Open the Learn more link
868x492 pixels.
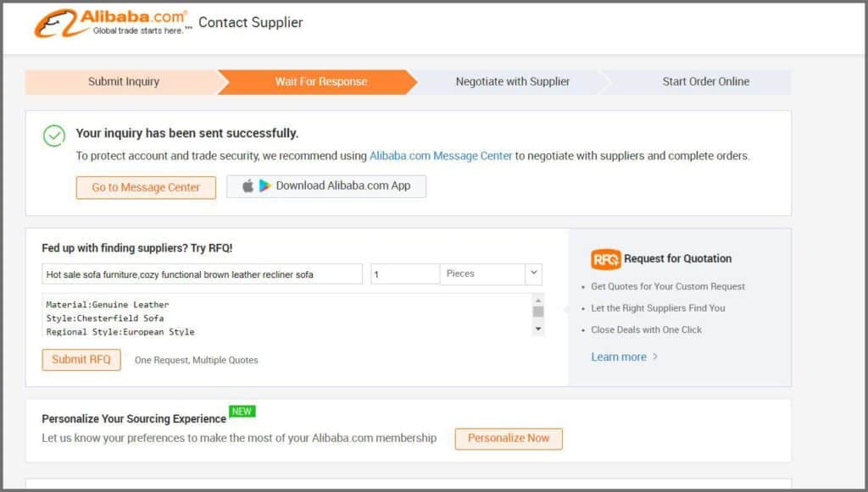[618, 357]
